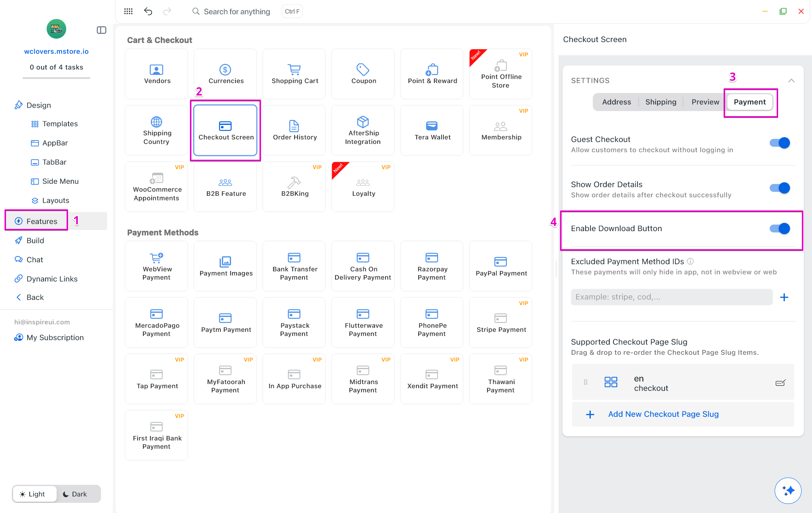812x513 pixels.
Task: Click Add New Checkout Page Slug
Action: (x=663, y=414)
